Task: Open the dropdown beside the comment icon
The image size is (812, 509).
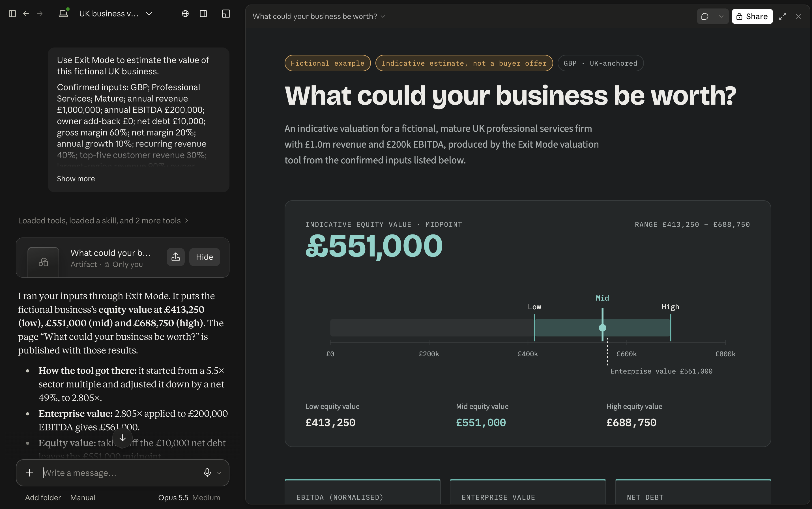Action: pyautogui.click(x=721, y=16)
